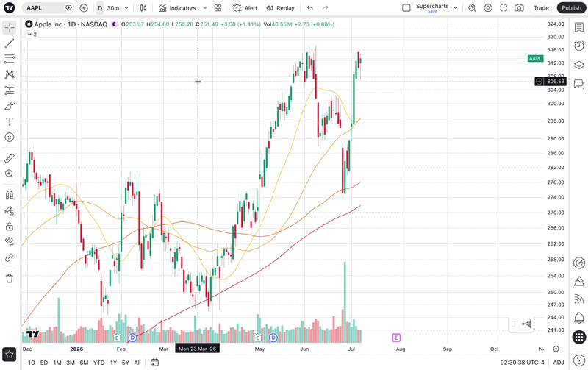Select the trend line drawing tool
This screenshot has width=588, height=370.
pos(10,43)
